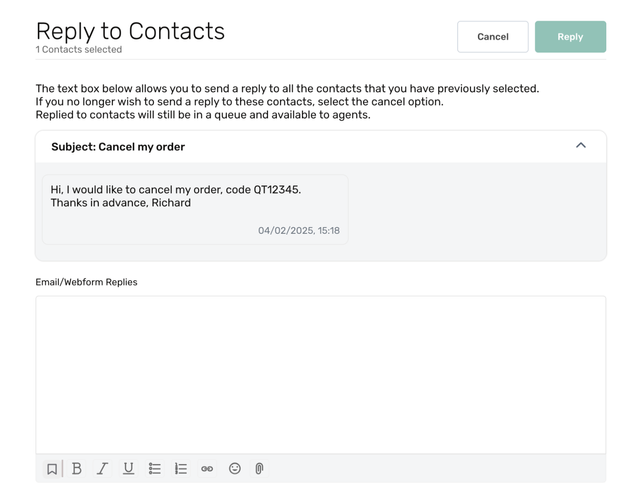Viewport: 640px width, 498px height.
Task: Click the Reply to Contacts page title
Action: [x=130, y=31]
